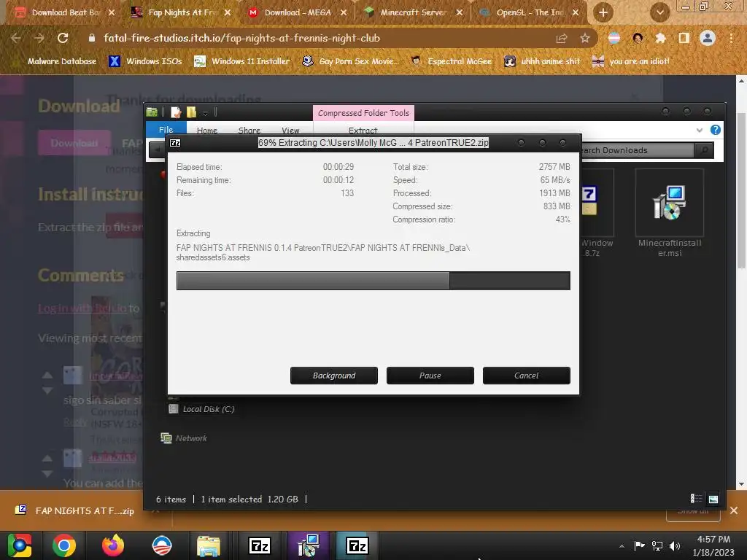Select MinecraftInstaller.msi file
Viewport: 747px width, 560px height.
(x=670, y=214)
